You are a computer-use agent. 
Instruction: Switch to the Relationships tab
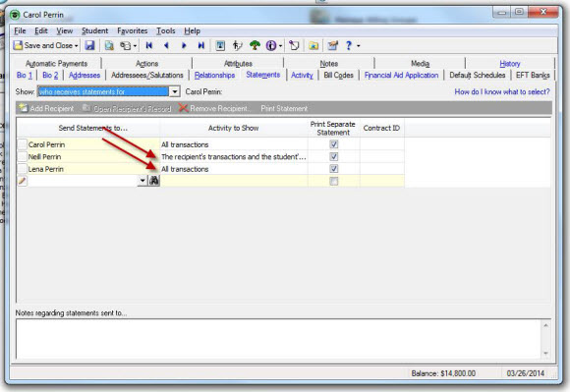click(x=214, y=76)
